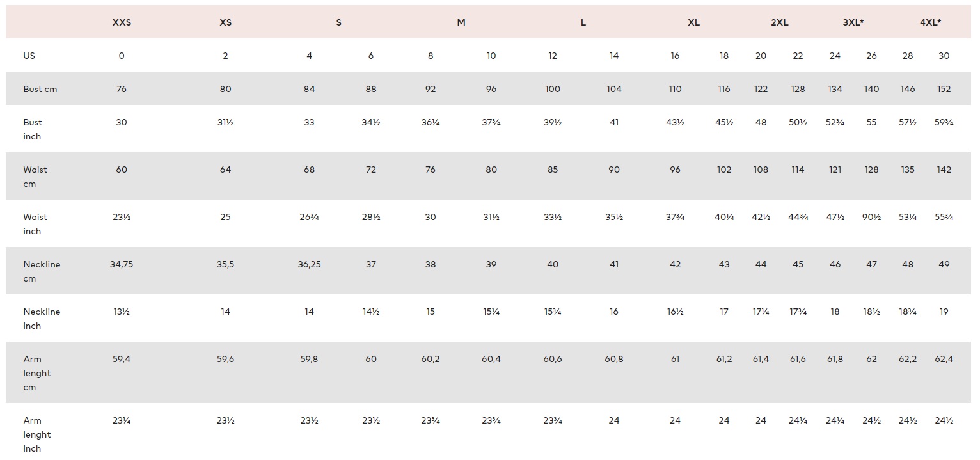This screenshot has height=460, width=980.
Task: Click the 152 bust cm value
Action: pos(944,89)
